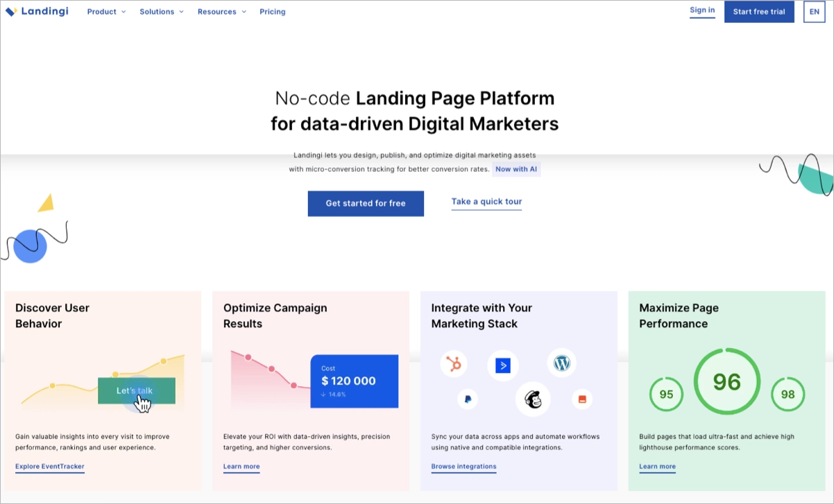
Task: Select the HubSpot integration icon
Action: point(454,363)
